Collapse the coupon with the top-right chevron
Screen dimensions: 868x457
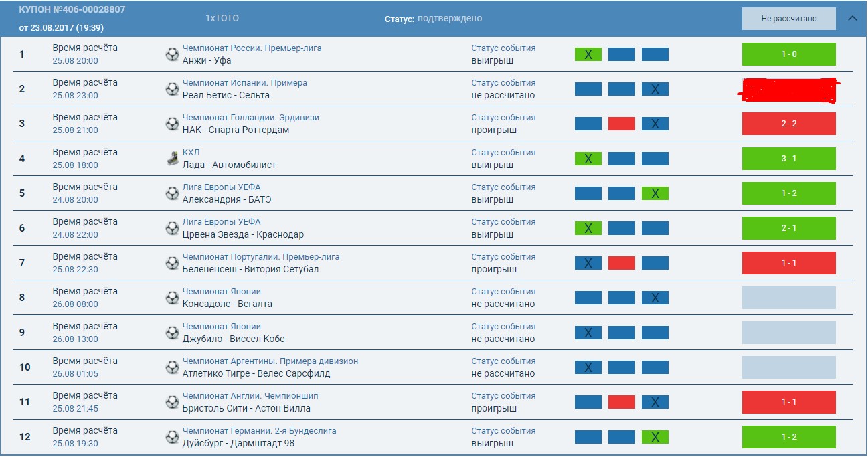click(x=852, y=19)
